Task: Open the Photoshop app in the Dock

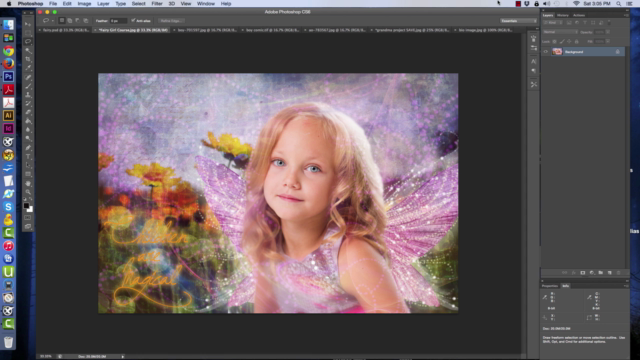Action: point(8,77)
